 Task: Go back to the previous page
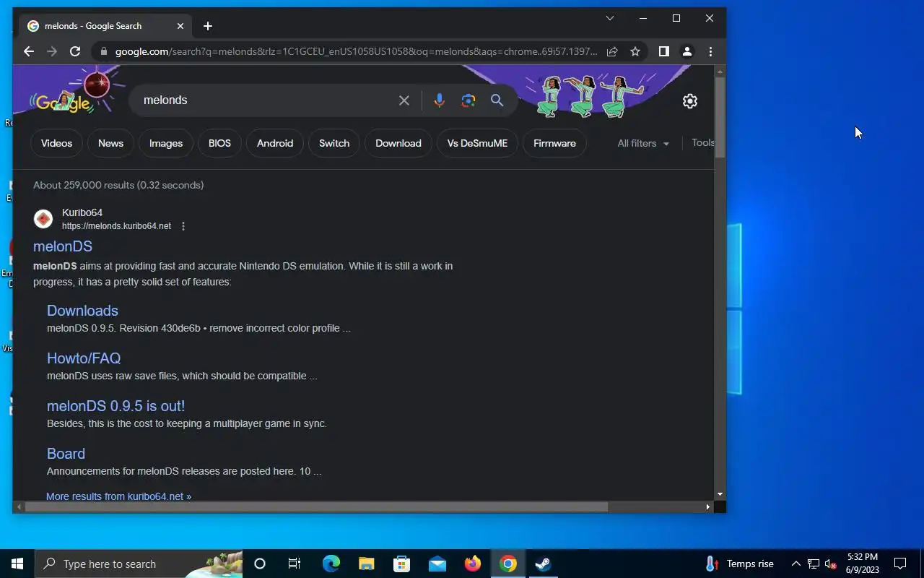pos(29,51)
